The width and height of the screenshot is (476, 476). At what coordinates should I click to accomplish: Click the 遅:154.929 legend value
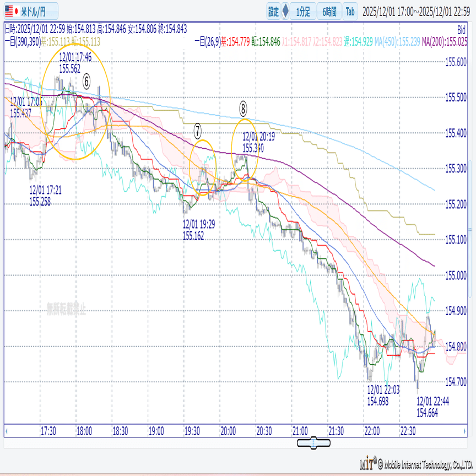pyautogui.click(x=358, y=42)
